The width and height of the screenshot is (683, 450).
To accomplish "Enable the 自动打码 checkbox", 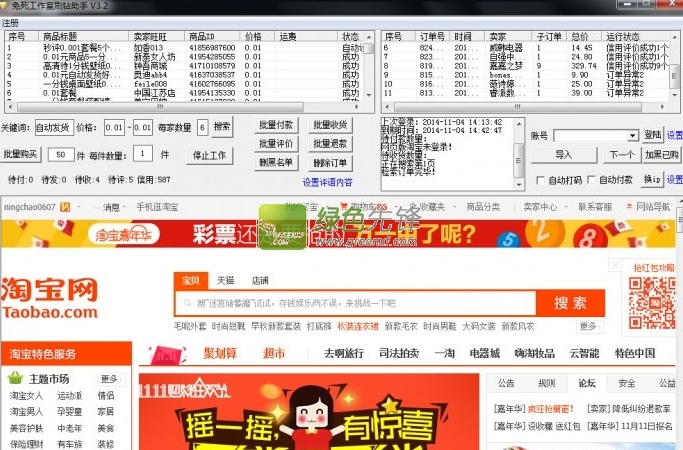I will coord(540,180).
